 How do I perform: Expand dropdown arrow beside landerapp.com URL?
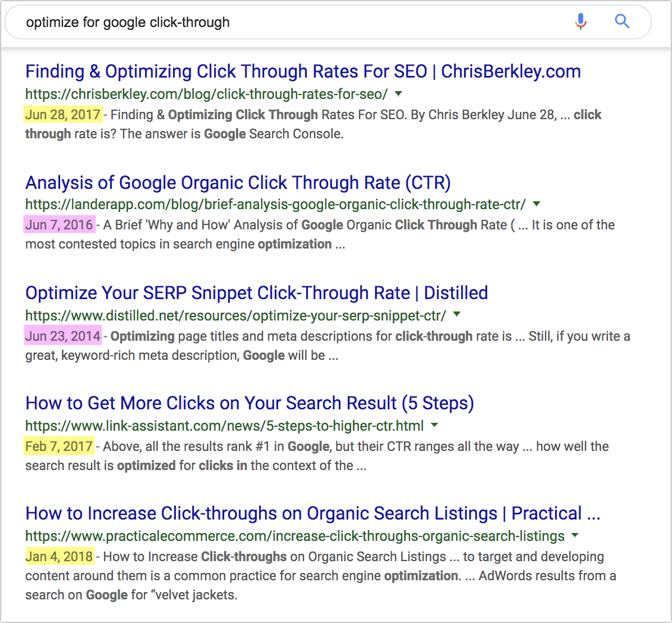(x=537, y=204)
